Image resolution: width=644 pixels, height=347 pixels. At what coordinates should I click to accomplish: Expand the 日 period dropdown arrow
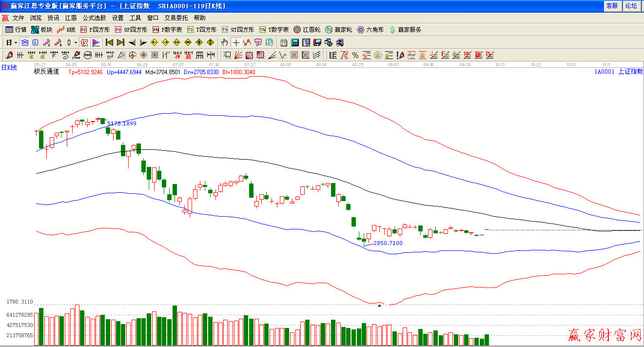[16, 42]
